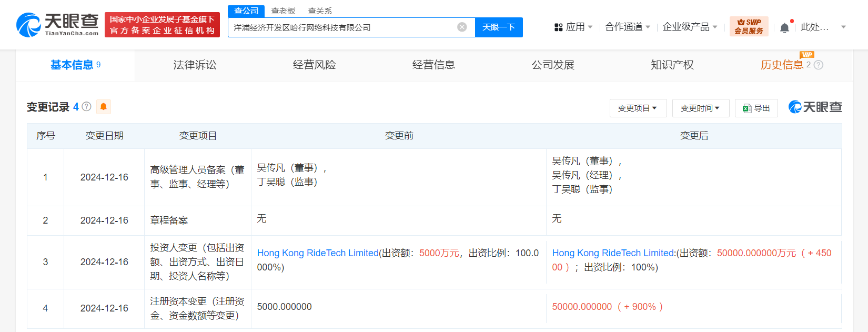Open the user account dropdown arrow
The height and width of the screenshot is (332, 868).
843,27
